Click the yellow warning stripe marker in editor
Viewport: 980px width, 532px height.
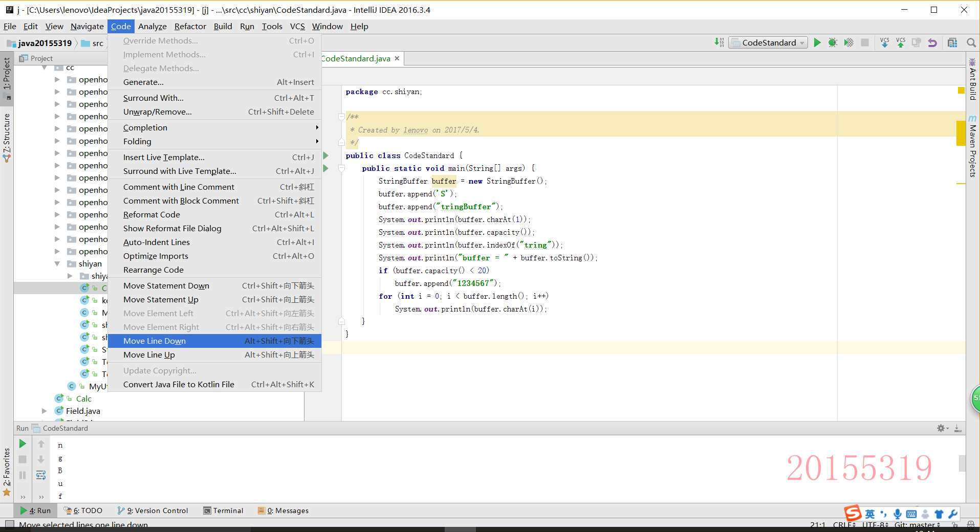coord(961,133)
